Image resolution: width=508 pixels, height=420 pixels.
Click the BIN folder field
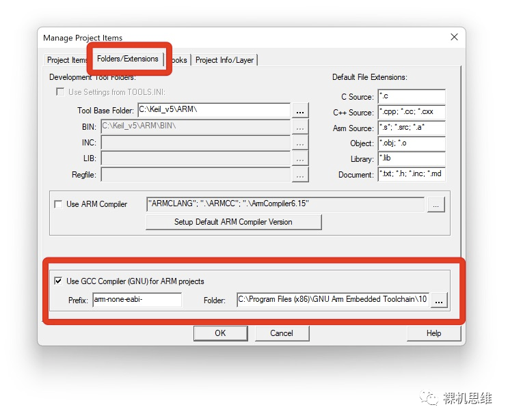coord(196,126)
